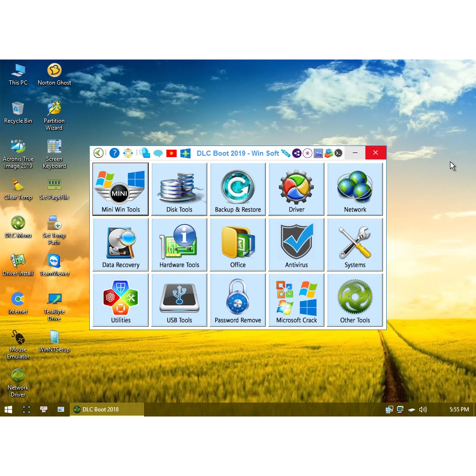Go back using green back arrow
Viewport: 476px width, 476px height.
98,152
